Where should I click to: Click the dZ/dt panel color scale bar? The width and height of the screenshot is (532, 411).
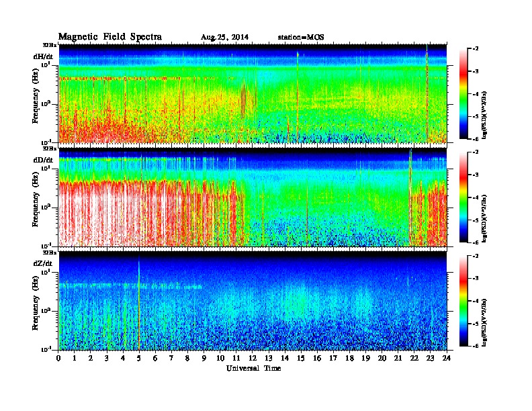coord(463,301)
